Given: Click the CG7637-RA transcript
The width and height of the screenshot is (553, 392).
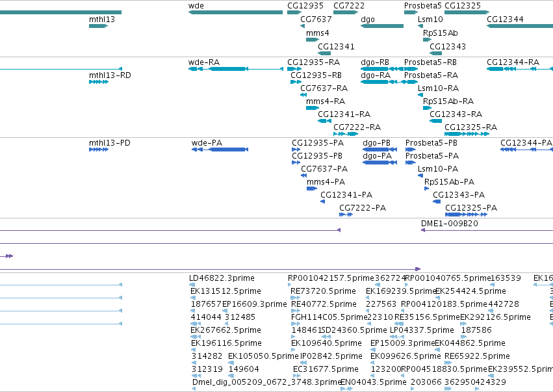Looking at the screenshot, I should [303, 95].
